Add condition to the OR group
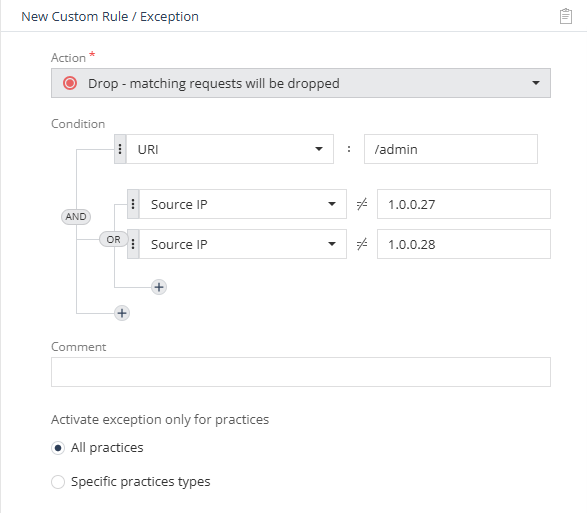The image size is (587, 513). point(159,287)
